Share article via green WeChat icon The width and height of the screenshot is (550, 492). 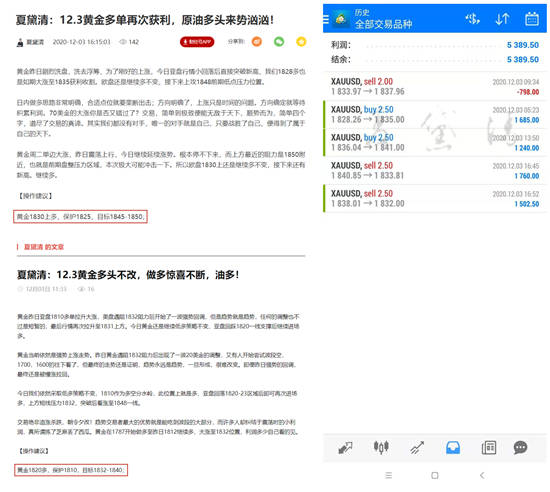coord(279,42)
